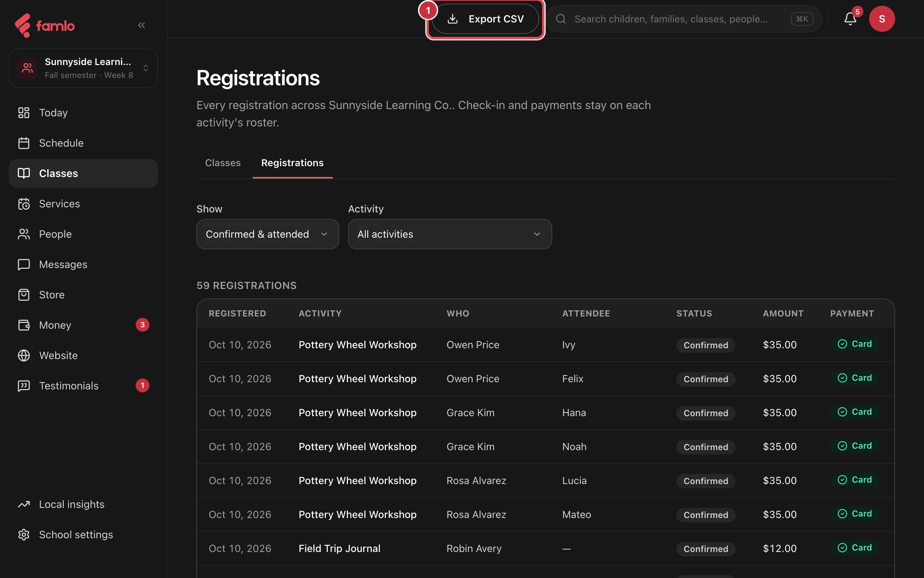Click Robin Avery in the Who column

click(474, 549)
